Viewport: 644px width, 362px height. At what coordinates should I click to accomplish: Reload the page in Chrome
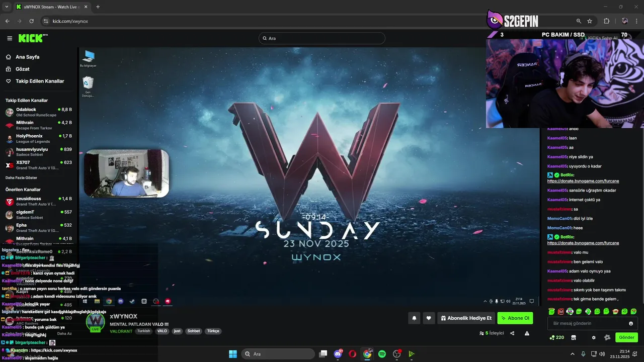click(31, 21)
